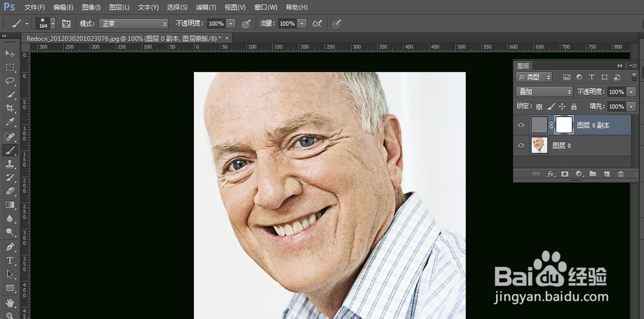Click the Photoshop Ps logo
This screenshot has height=319, width=644.
tap(9, 7)
